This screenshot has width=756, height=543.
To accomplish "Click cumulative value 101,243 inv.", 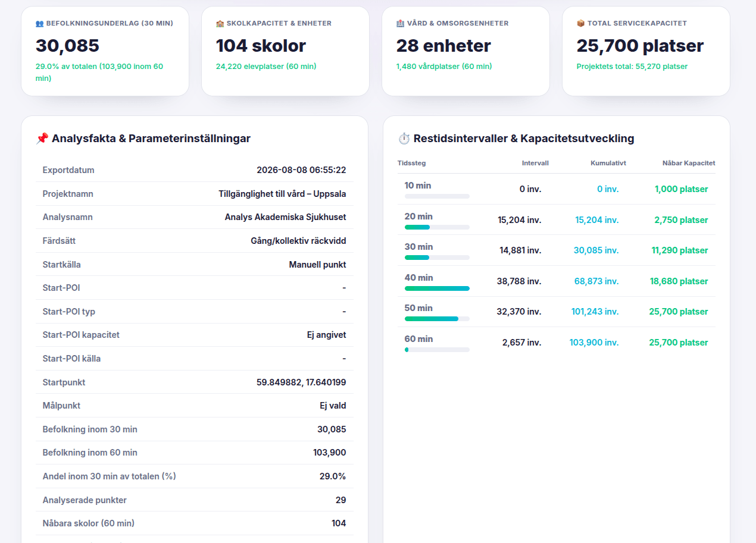I will 595,312.
